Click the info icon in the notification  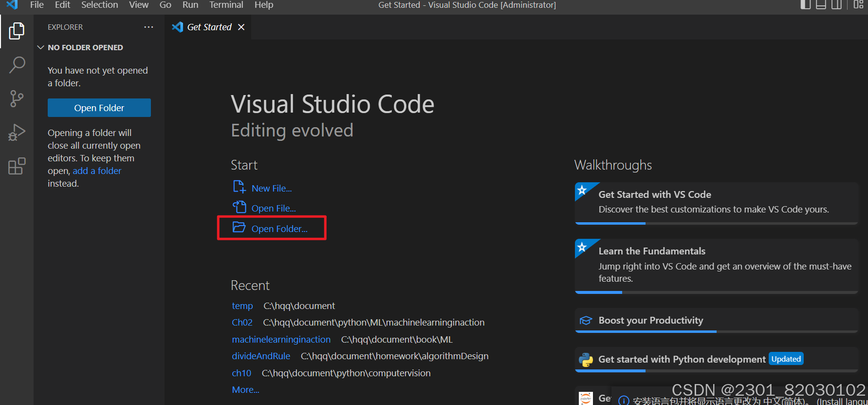pos(623,401)
